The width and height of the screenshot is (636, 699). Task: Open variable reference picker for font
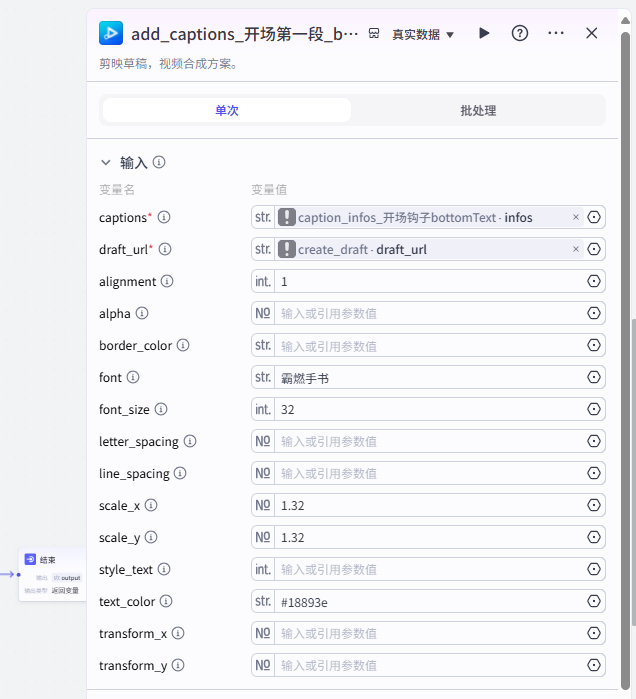pyautogui.click(x=594, y=377)
